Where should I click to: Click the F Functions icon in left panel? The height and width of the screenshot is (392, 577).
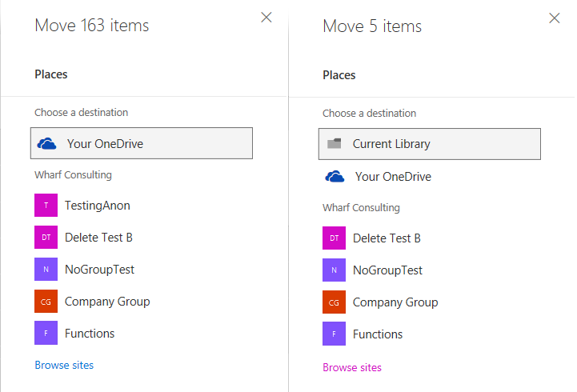point(46,334)
